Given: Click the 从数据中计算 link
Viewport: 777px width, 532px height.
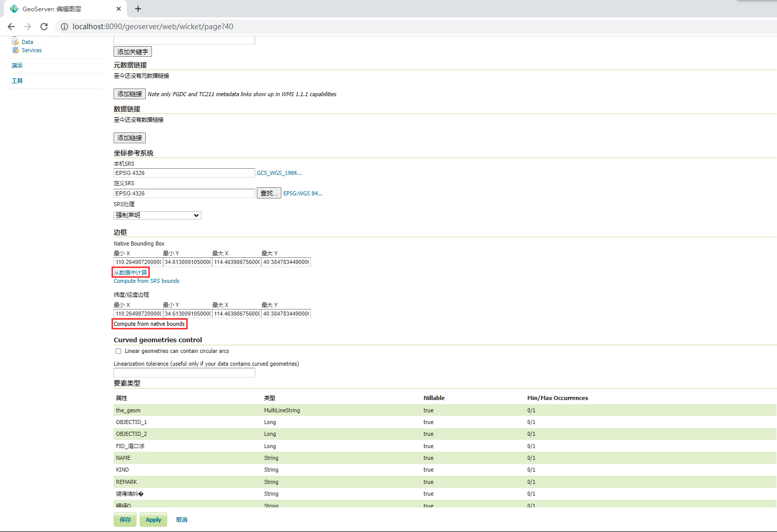Looking at the screenshot, I should pos(130,272).
